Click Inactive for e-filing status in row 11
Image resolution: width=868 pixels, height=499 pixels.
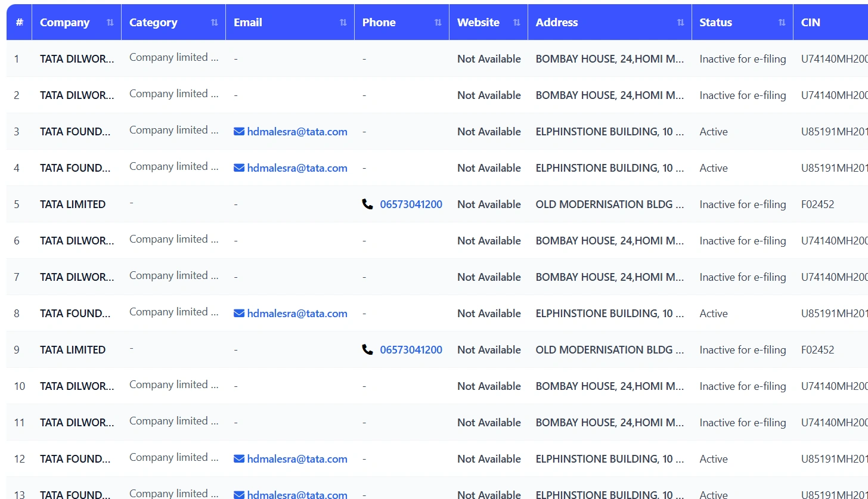tap(743, 423)
